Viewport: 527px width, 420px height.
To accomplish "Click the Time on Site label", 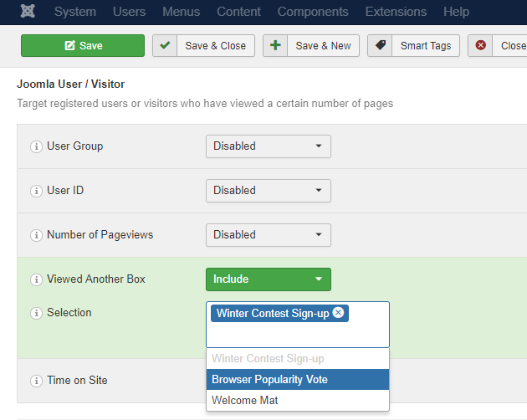I will (77, 381).
